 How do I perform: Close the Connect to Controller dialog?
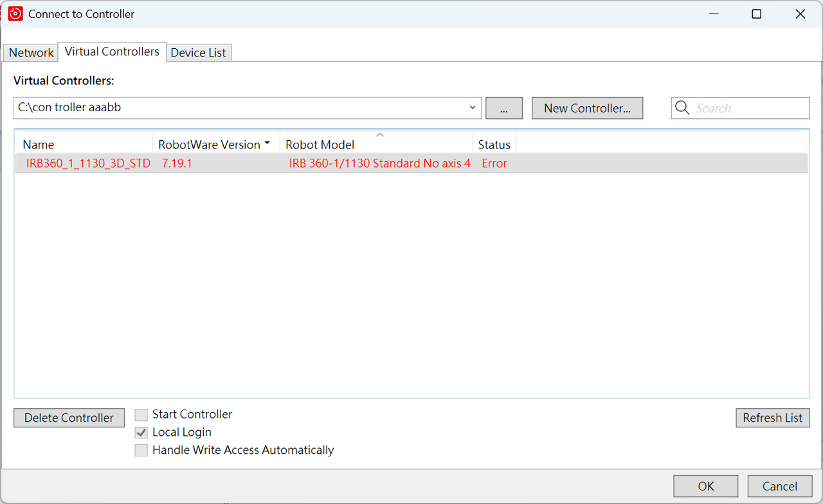[800, 14]
